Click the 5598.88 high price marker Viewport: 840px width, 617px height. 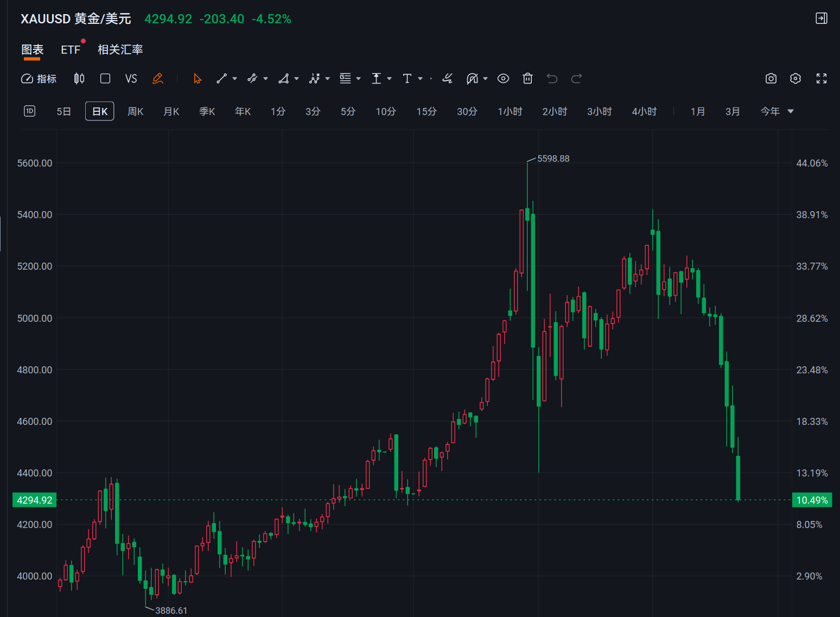pos(553,158)
